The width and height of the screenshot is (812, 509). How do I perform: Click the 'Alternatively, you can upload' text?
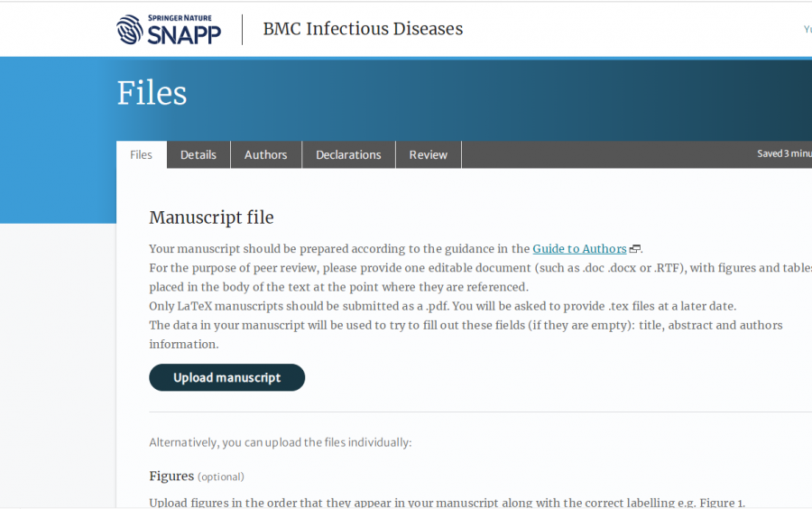[280, 442]
